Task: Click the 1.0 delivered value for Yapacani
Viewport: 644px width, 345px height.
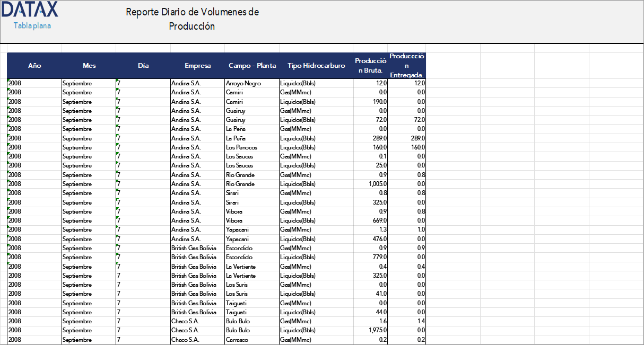Action: (421, 229)
